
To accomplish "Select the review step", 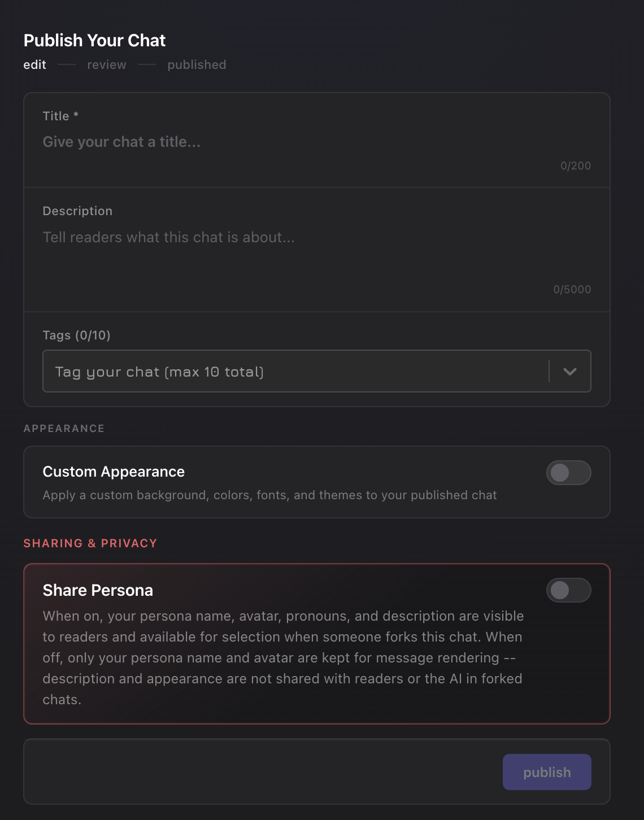I will [106, 64].
